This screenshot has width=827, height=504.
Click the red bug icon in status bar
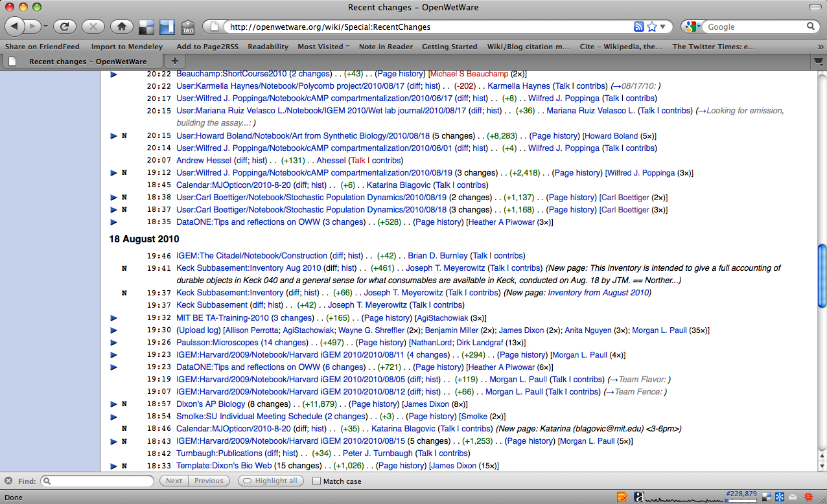(808, 497)
